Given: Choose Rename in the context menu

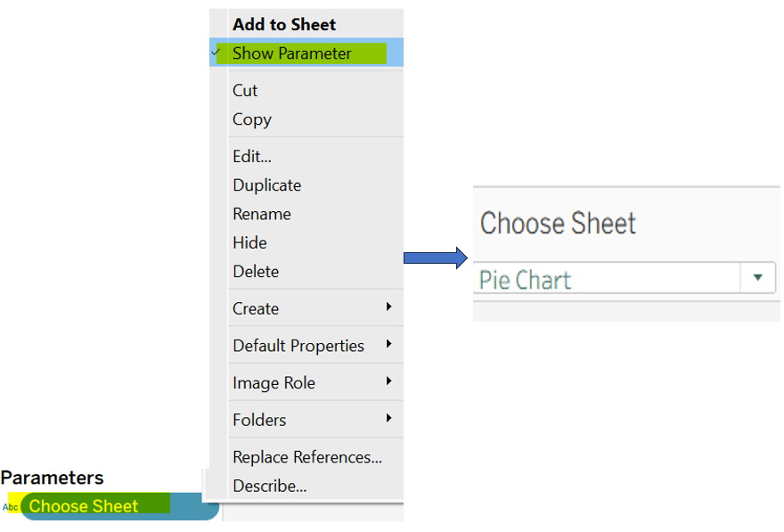Looking at the screenshot, I should pos(262,214).
